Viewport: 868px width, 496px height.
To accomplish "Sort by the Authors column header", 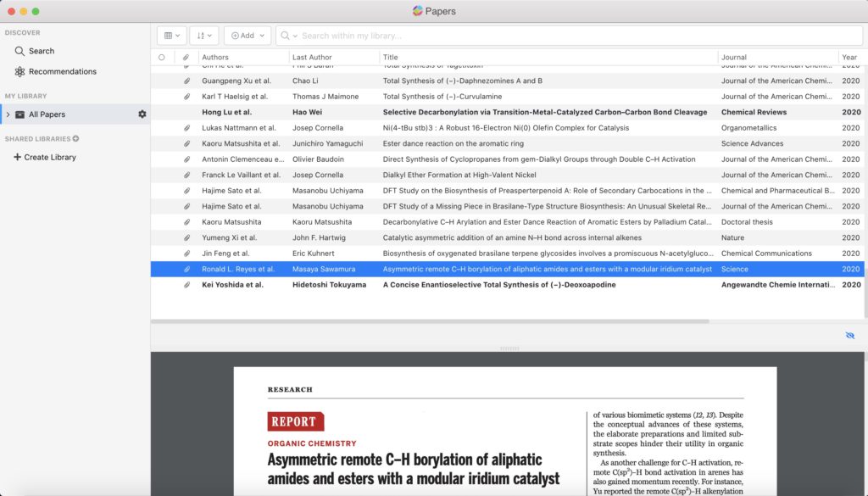I will tap(215, 57).
